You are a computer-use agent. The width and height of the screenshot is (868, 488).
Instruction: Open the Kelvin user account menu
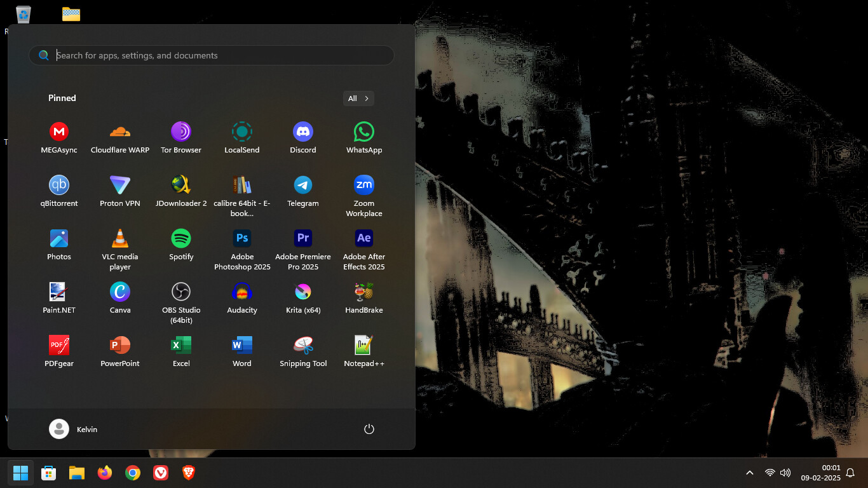tap(74, 430)
